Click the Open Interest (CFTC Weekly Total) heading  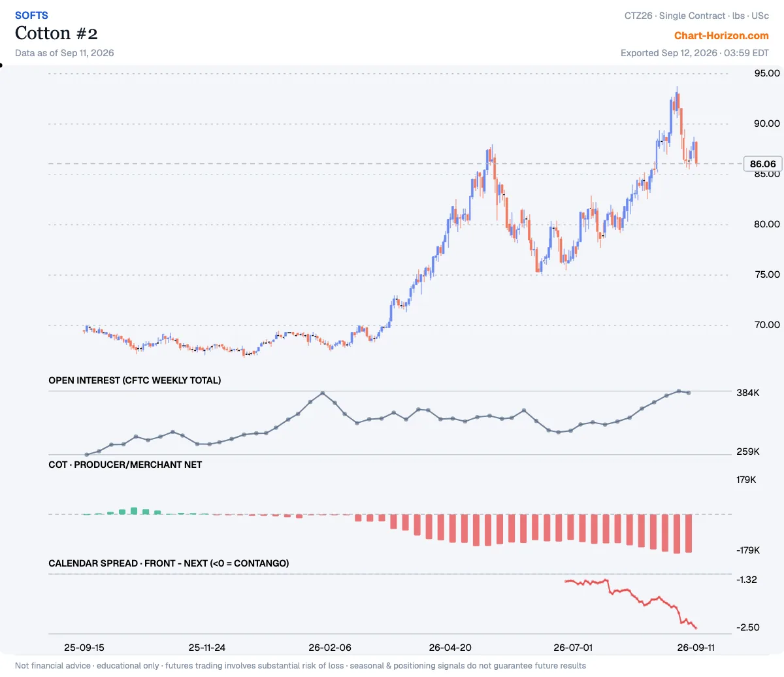pos(135,380)
